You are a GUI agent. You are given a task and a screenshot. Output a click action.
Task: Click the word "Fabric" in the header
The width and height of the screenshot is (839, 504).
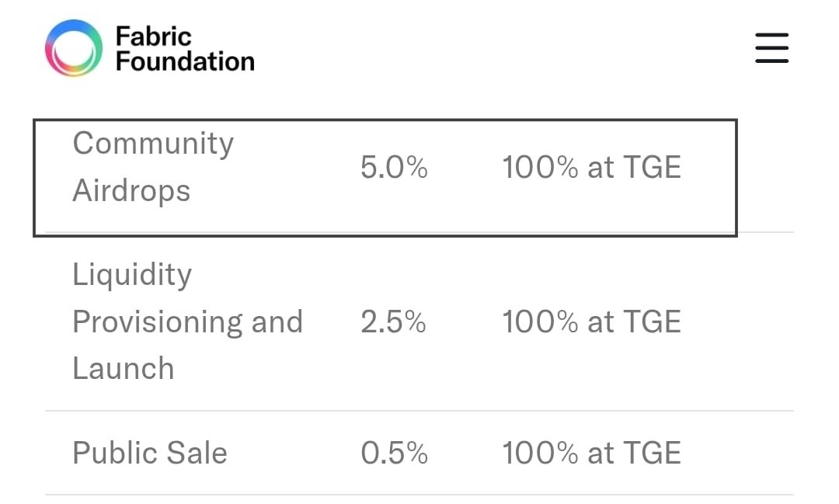click(x=153, y=36)
